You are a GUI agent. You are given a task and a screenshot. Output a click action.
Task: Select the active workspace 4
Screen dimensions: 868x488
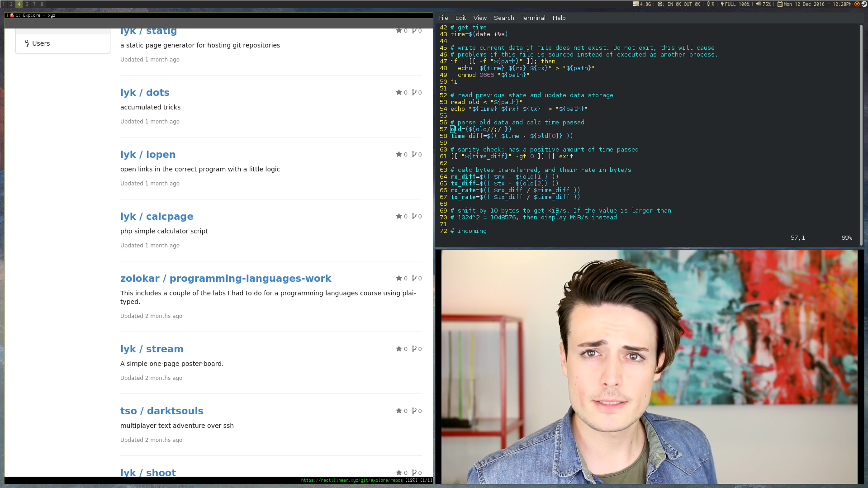(x=19, y=4)
